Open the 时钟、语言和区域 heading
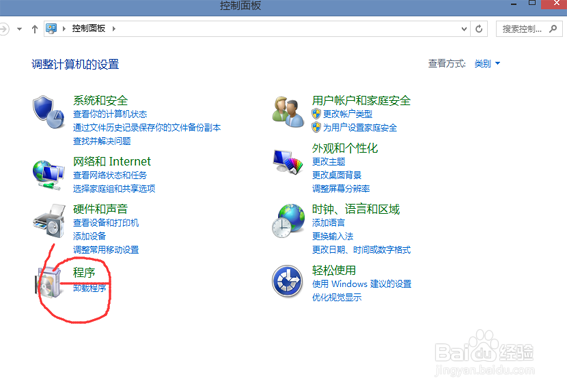Viewport: 567px width, 390px height. coord(356,209)
